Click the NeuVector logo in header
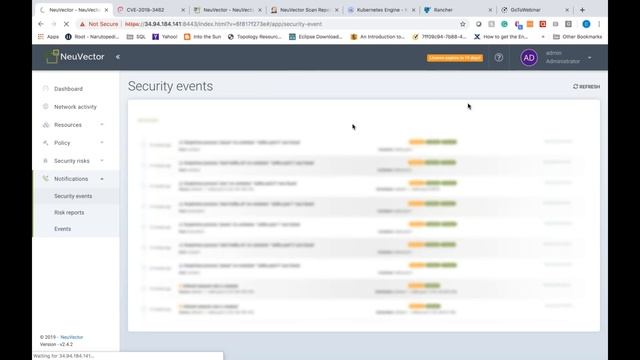 pos(75,57)
